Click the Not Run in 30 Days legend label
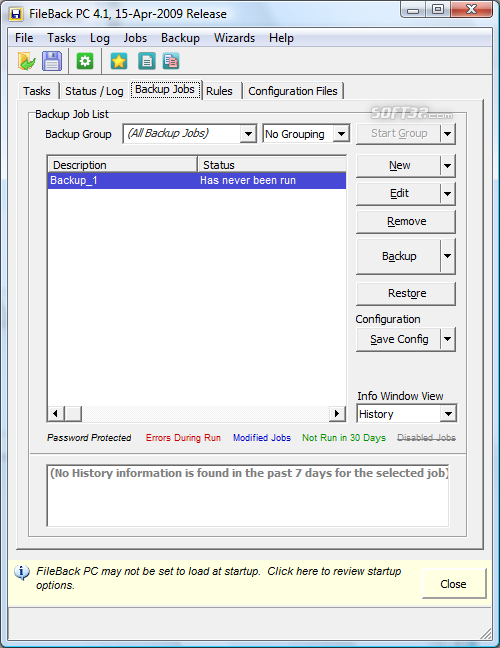Viewport: 500px width, 648px height. coord(344,438)
